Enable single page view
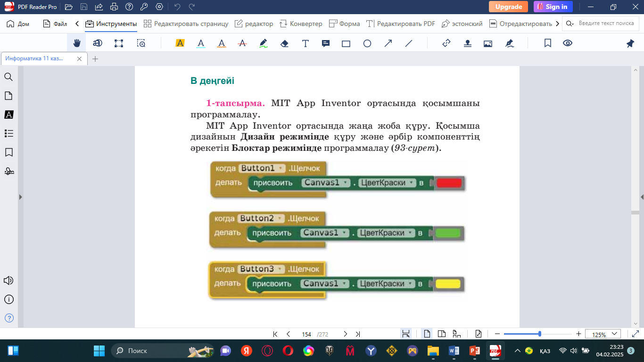The height and width of the screenshot is (362, 644). [x=427, y=334]
